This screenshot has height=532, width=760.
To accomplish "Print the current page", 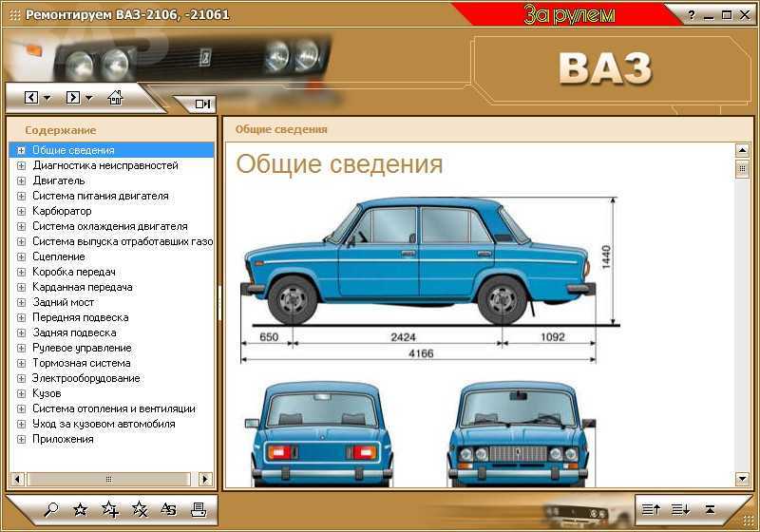I will pos(199,509).
